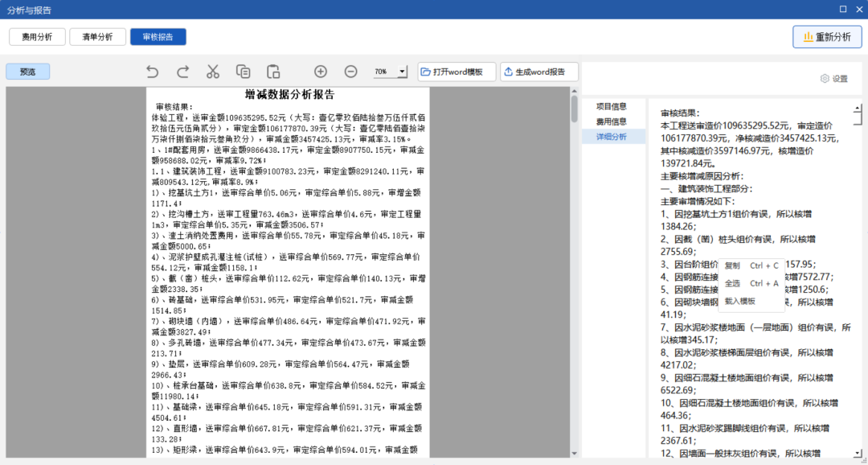
Task: Choose 复制 in context menu
Action: (x=751, y=266)
